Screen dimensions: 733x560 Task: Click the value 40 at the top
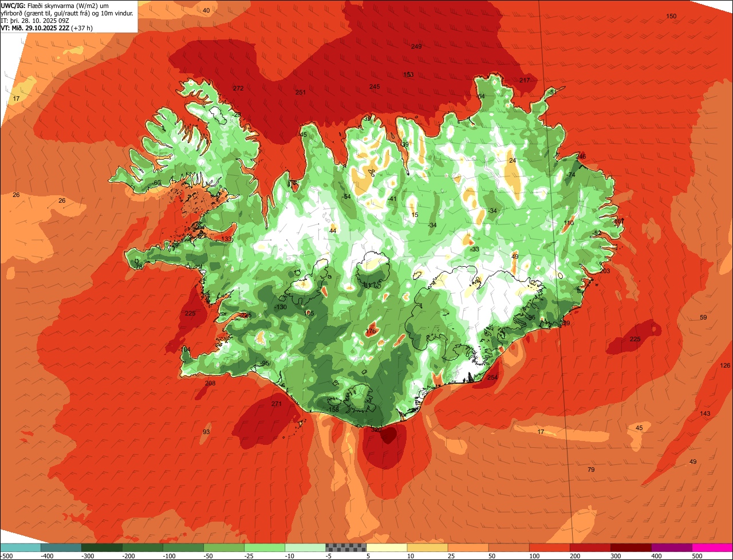tap(206, 10)
